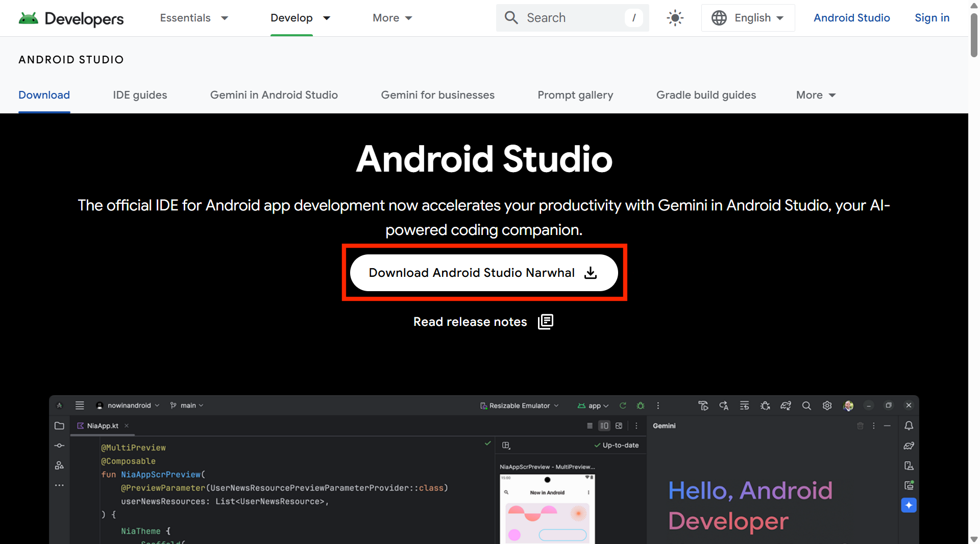
Task: Click the user avatar in IDE toolbar
Action: pyautogui.click(x=848, y=406)
